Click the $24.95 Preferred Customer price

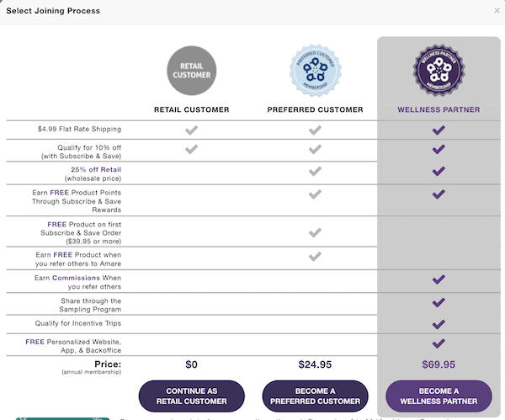[x=315, y=364]
